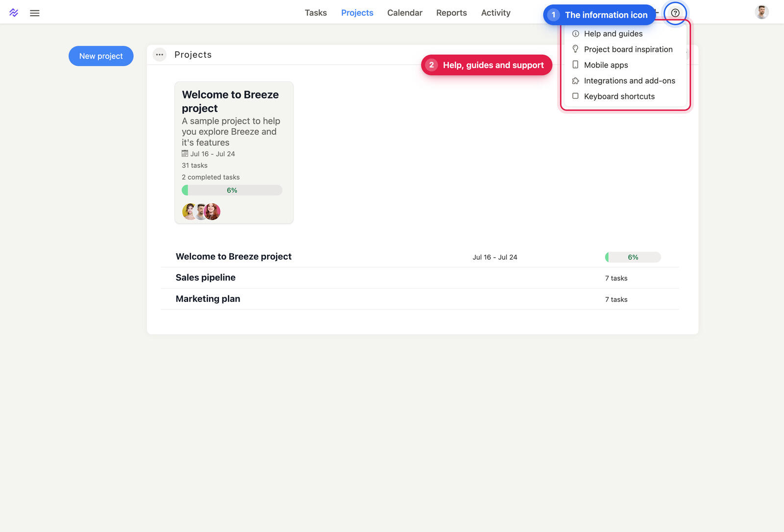The height and width of the screenshot is (532, 784).
Task: Open the user profile avatar
Action: pyautogui.click(x=761, y=12)
